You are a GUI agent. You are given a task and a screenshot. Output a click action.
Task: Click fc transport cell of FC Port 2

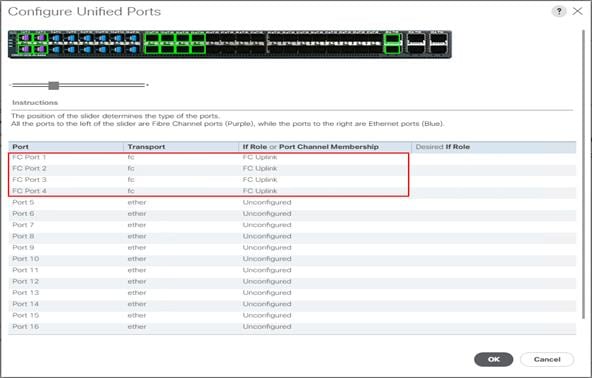pos(131,168)
